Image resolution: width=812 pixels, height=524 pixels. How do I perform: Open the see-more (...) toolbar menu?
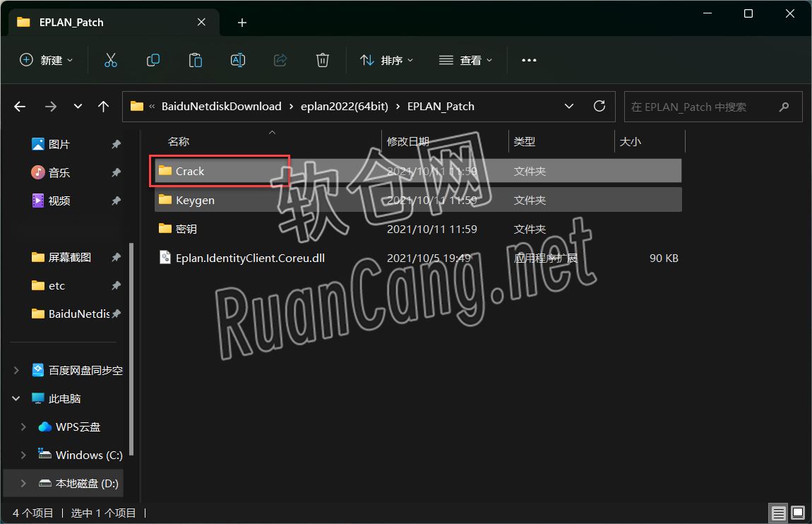click(529, 60)
